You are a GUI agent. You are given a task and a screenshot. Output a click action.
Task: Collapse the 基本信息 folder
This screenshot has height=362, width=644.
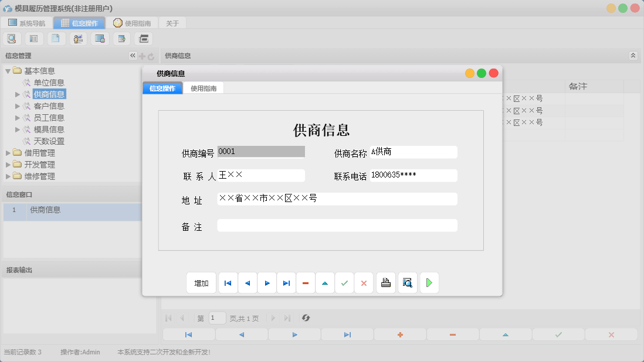[8, 70]
